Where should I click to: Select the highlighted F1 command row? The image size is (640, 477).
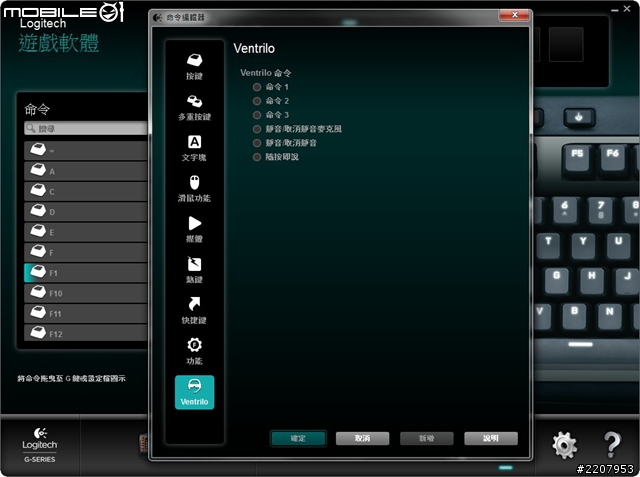pos(86,273)
